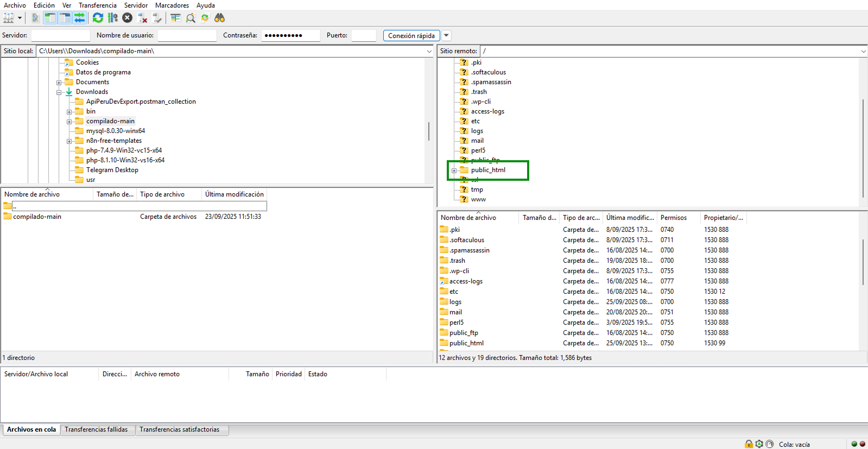Open the Site Manager
The height and width of the screenshot is (449, 868).
9,18
